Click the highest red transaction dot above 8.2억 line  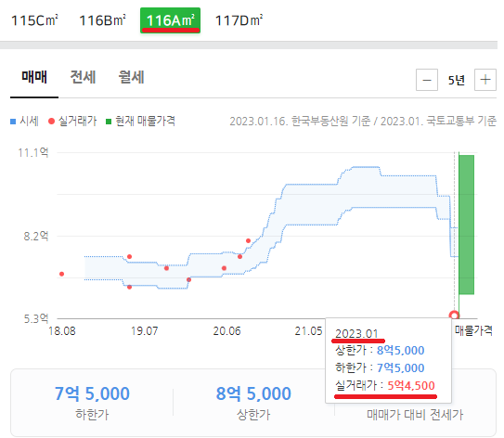click(248, 240)
